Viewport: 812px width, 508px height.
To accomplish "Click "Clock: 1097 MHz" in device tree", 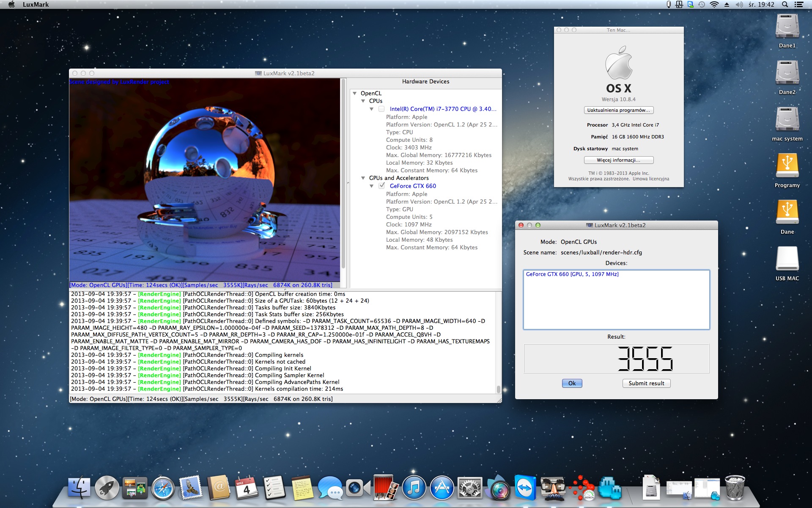I will 409,224.
